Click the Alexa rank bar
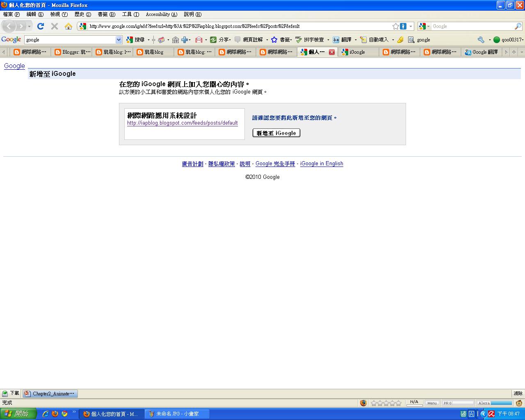The height and width of the screenshot is (420, 525). pos(495,403)
